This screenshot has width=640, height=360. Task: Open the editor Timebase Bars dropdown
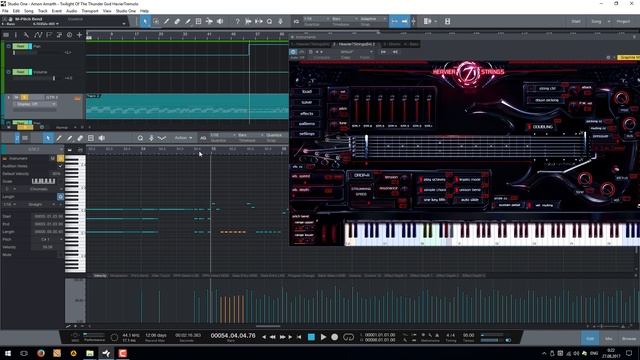[x=251, y=135]
